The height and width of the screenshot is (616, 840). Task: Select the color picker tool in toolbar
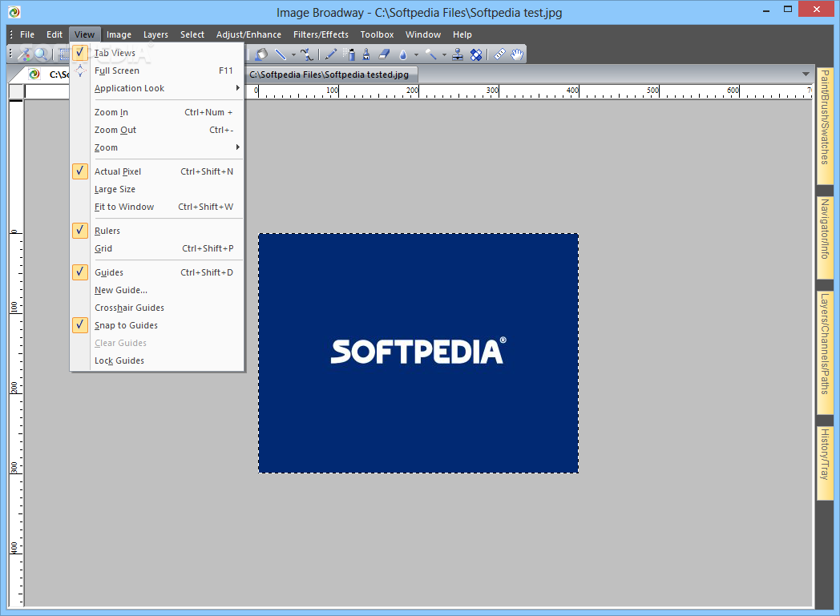24,54
